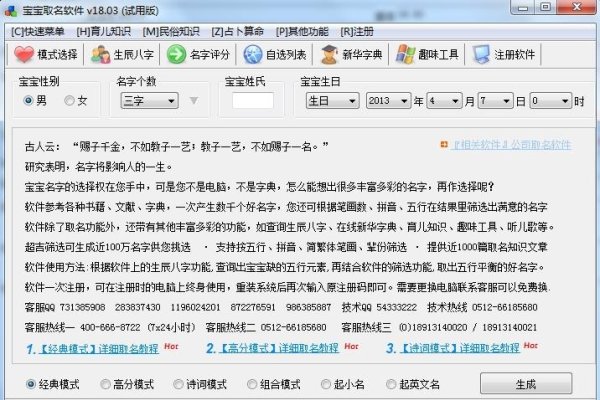The image size is (600, 400).
Task: Click the 注册软件 monitor icon
Action: pos(481,54)
